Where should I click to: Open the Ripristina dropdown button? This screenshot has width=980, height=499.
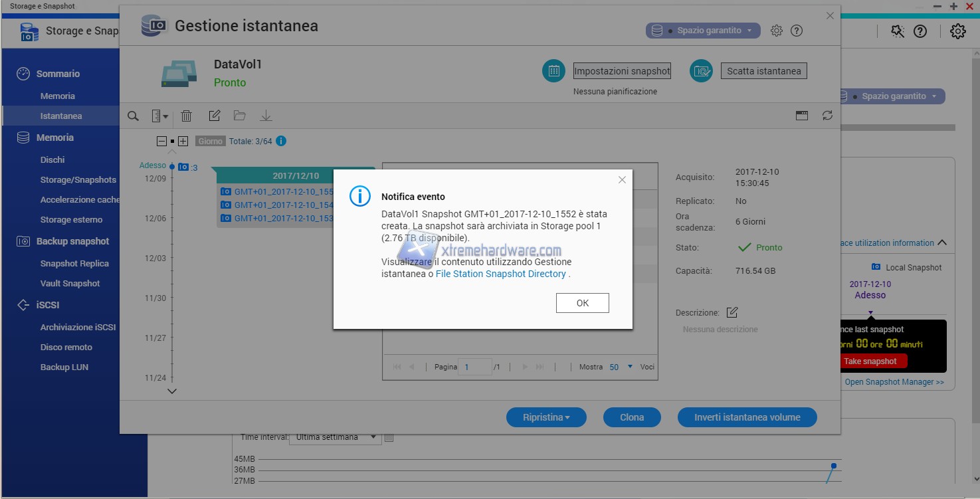point(546,417)
